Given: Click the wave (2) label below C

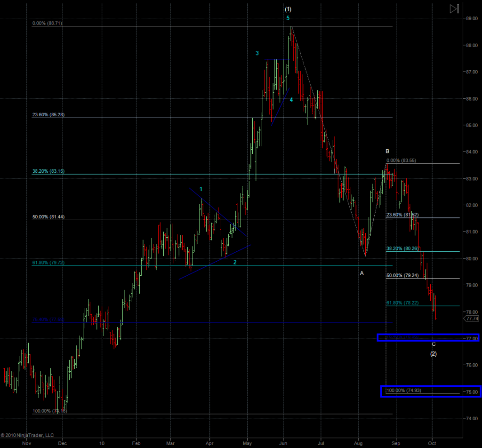Looking at the screenshot, I should 434,354.
